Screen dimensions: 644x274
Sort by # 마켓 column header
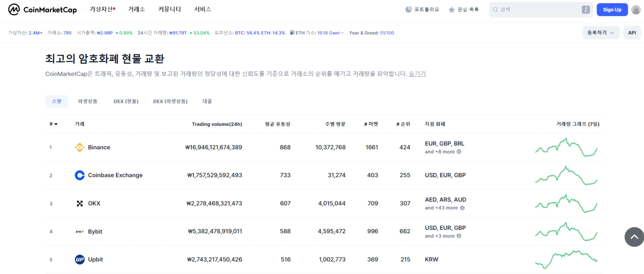coord(371,124)
